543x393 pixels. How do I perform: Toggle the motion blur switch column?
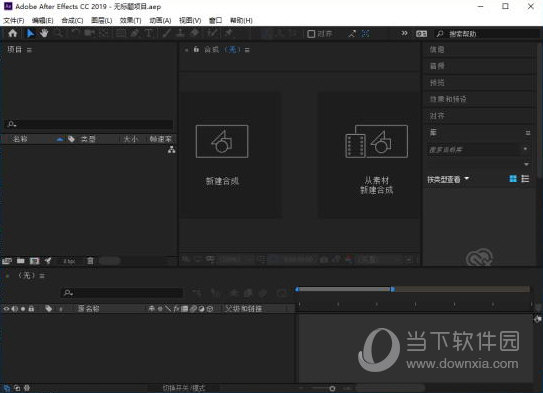[x=193, y=309]
